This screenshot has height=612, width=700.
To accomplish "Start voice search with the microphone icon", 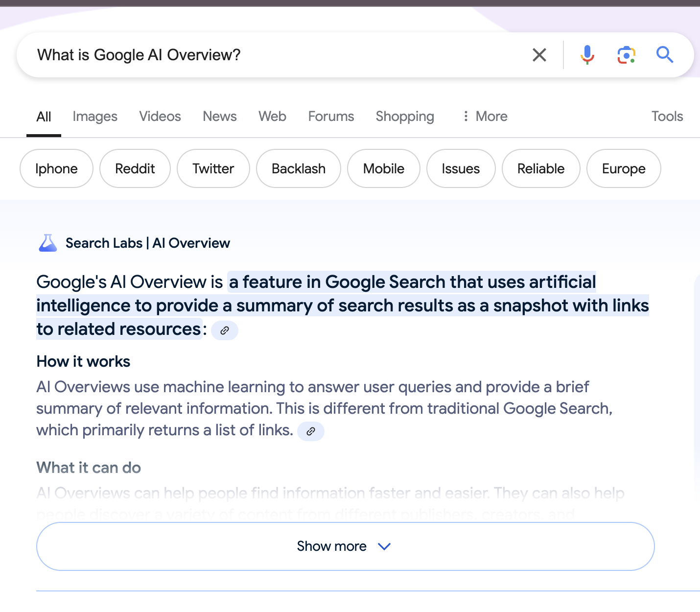I will (587, 55).
